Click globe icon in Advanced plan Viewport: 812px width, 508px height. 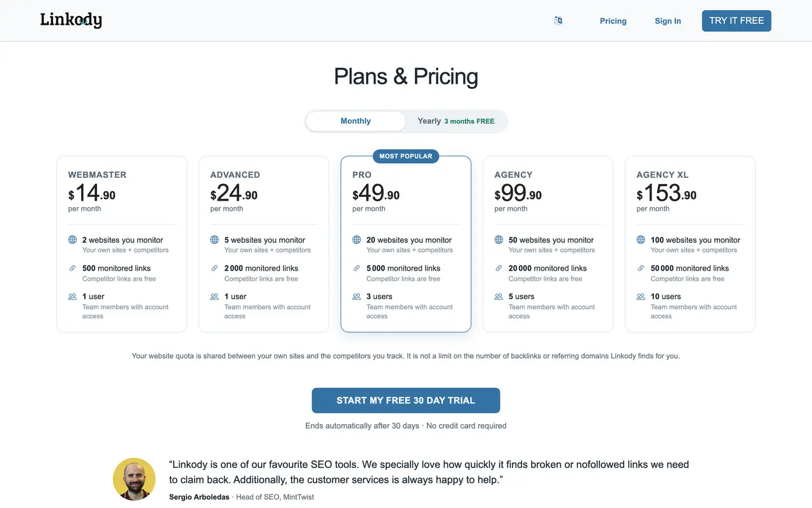[214, 240]
